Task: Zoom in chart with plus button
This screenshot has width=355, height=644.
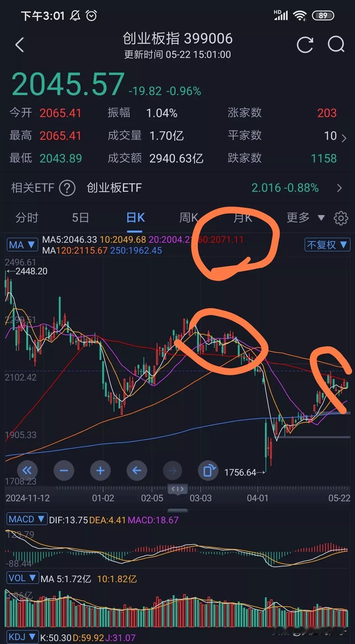Action: [x=100, y=471]
